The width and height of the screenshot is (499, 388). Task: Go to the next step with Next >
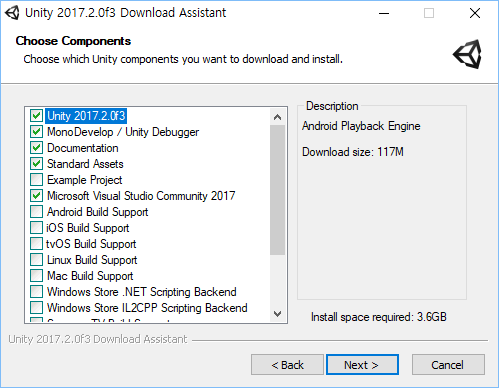pyautogui.click(x=362, y=365)
